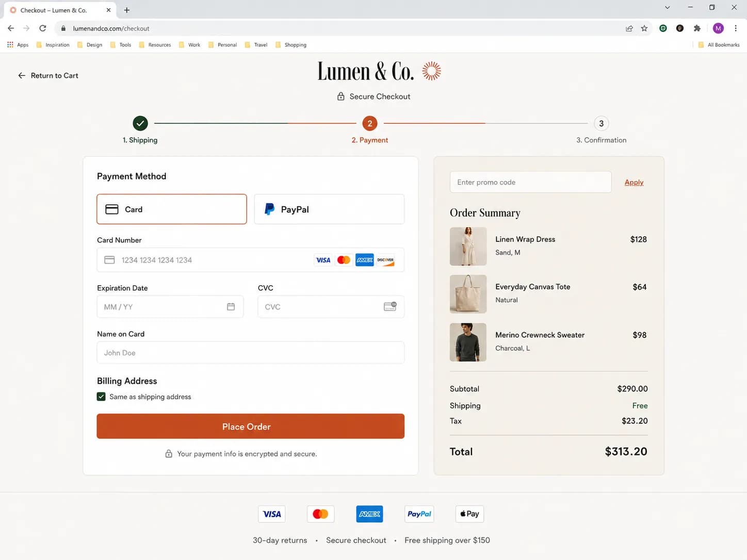The image size is (747, 560).
Task: Open the Inspiration bookmarks folder
Action: click(x=53, y=45)
